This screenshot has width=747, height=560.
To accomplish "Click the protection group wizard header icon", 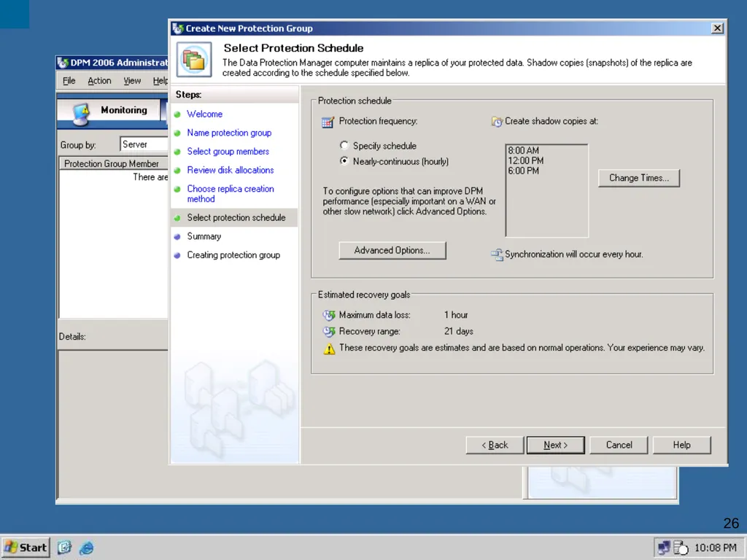I will coord(194,60).
